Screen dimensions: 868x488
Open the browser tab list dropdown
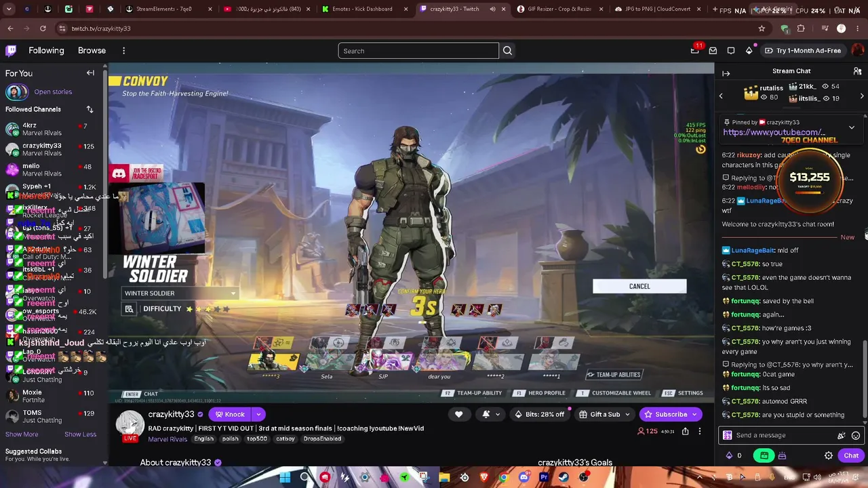coord(9,9)
